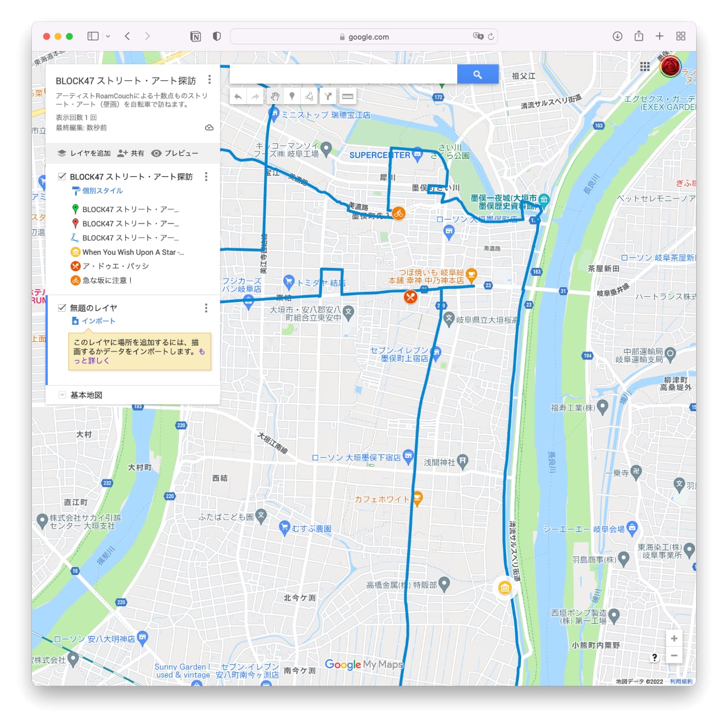Screen dimensions: 728x728
Task: Open options menu for 無題のレイヤ layer
Action: coord(206,308)
